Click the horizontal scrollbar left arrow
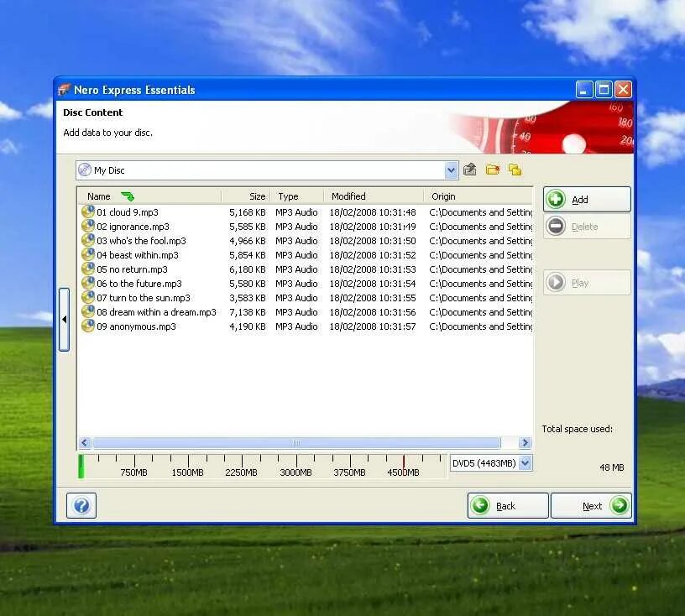Image resolution: width=685 pixels, height=616 pixels. [x=85, y=443]
